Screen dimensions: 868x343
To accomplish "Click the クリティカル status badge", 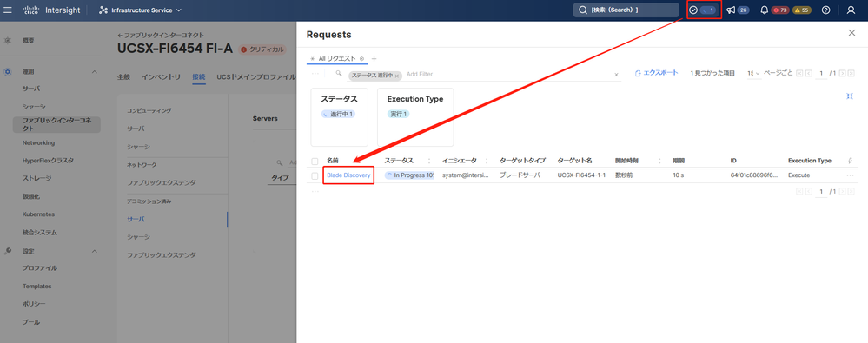I will tap(263, 49).
